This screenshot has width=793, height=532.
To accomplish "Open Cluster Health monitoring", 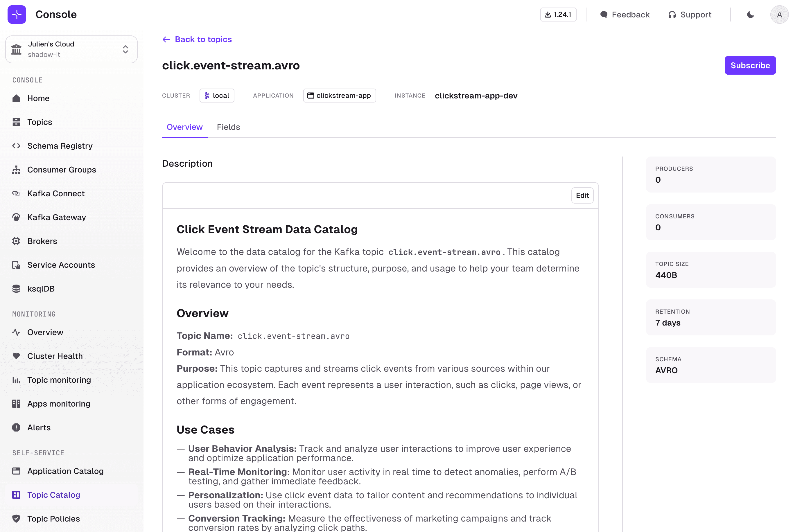I will 55,356.
